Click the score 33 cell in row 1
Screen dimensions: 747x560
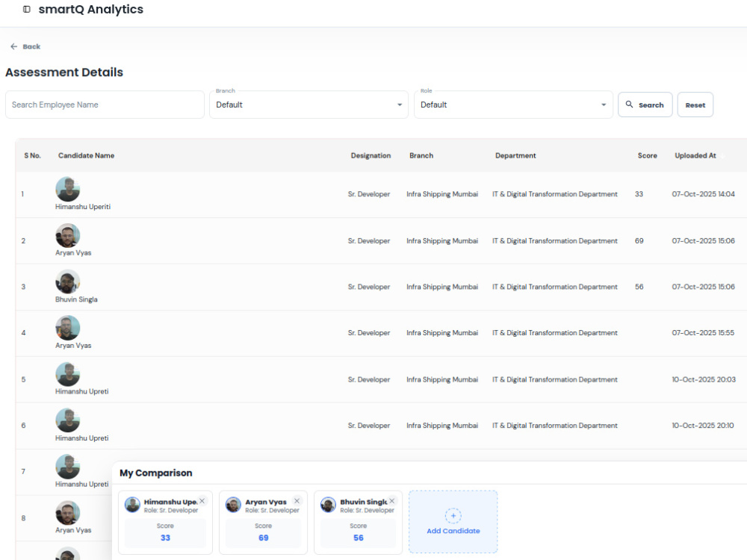pyautogui.click(x=639, y=194)
